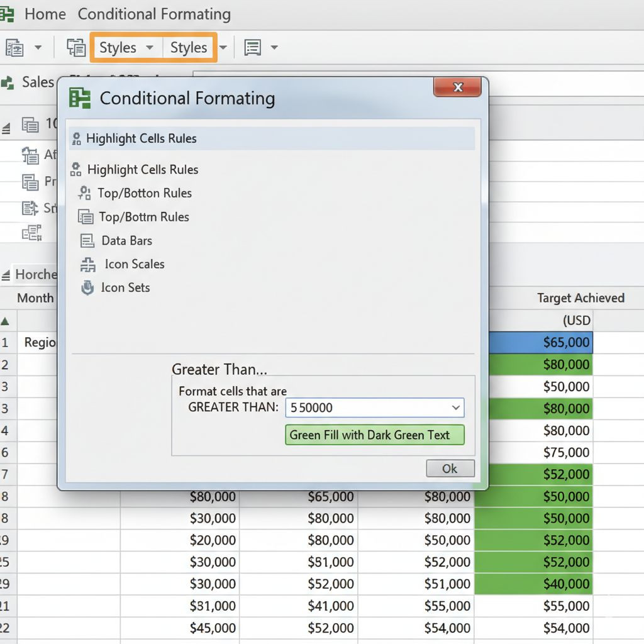The height and width of the screenshot is (644, 644).
Task: Click the Data Bars icon in dialog
Action: click(x=87, y=241)
